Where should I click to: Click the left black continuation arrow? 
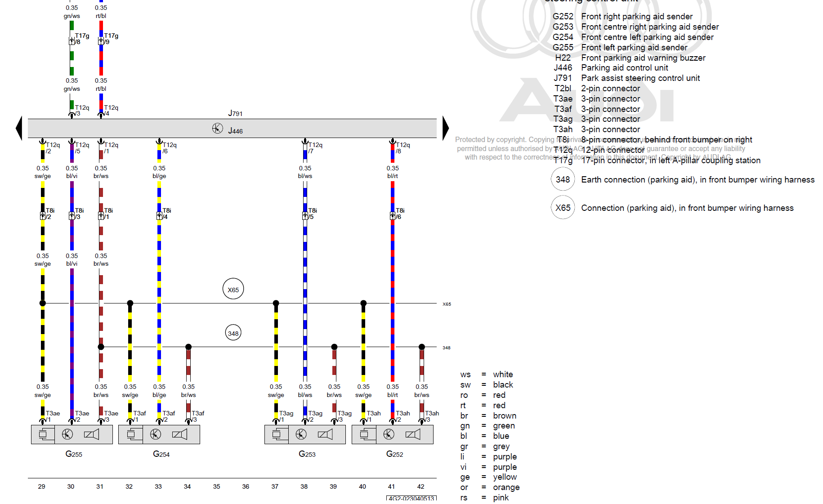19,129
